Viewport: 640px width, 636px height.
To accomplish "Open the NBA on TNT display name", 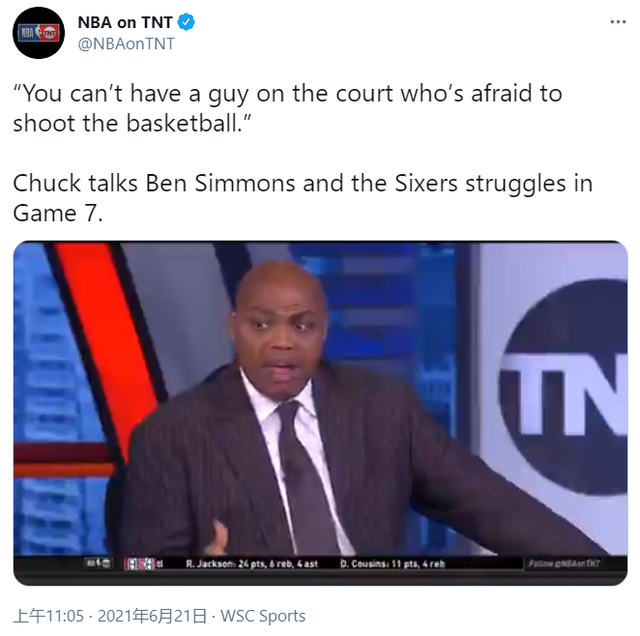I will pyautogui.click(x=125, y=22).
